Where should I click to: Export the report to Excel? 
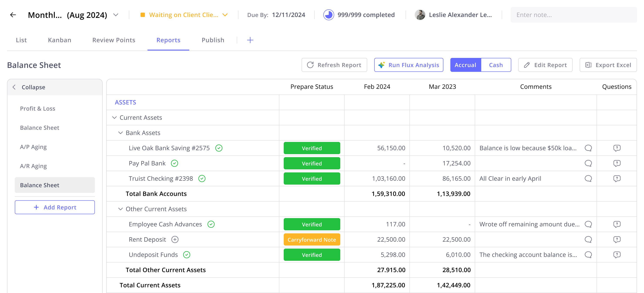(x=608, y=65)
